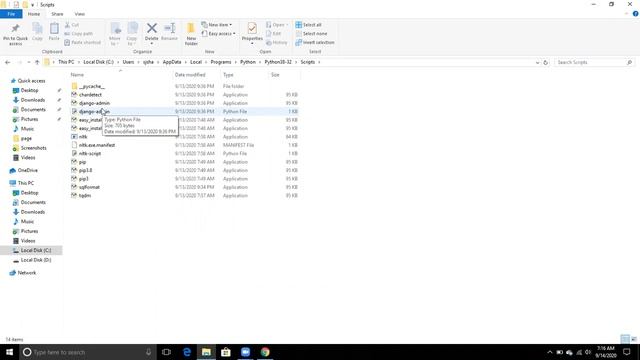Switch to Large icons view in status bar
640x360 pixels.
[634, 339]
